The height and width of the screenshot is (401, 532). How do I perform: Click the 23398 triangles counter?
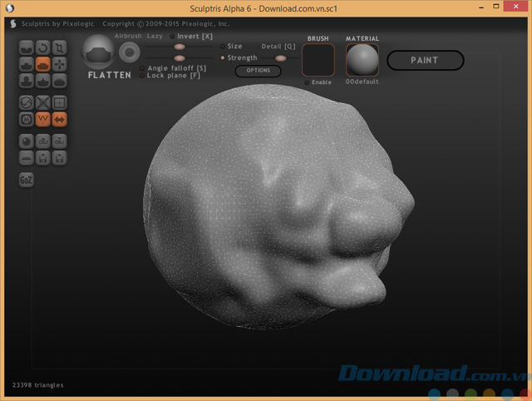(37, 385)
